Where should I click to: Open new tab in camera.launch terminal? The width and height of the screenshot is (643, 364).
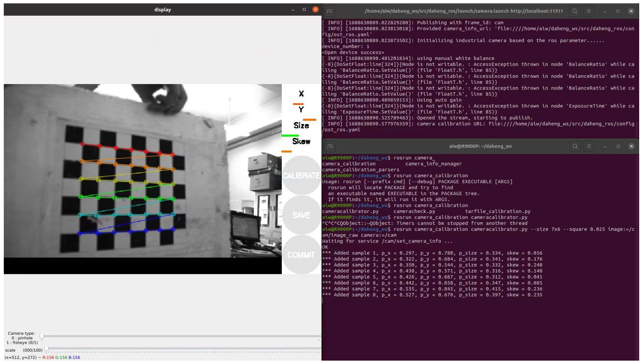[329, 11]
